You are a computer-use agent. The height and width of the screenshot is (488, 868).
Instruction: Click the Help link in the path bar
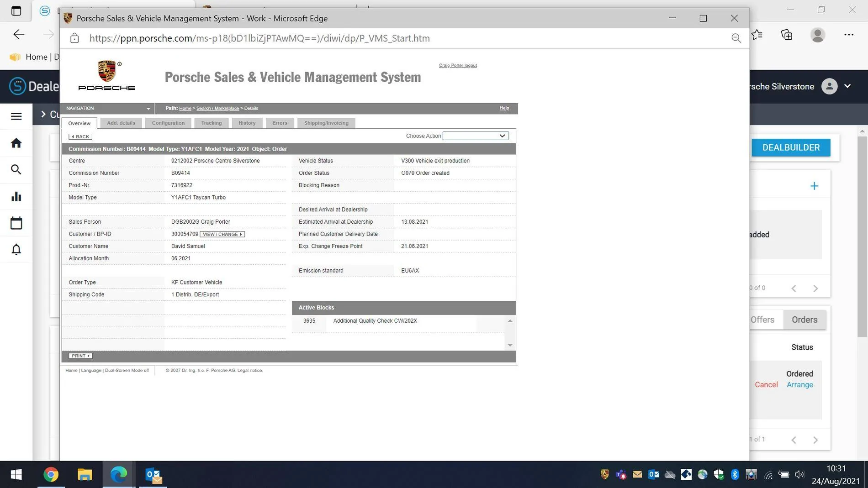[504, 108]
